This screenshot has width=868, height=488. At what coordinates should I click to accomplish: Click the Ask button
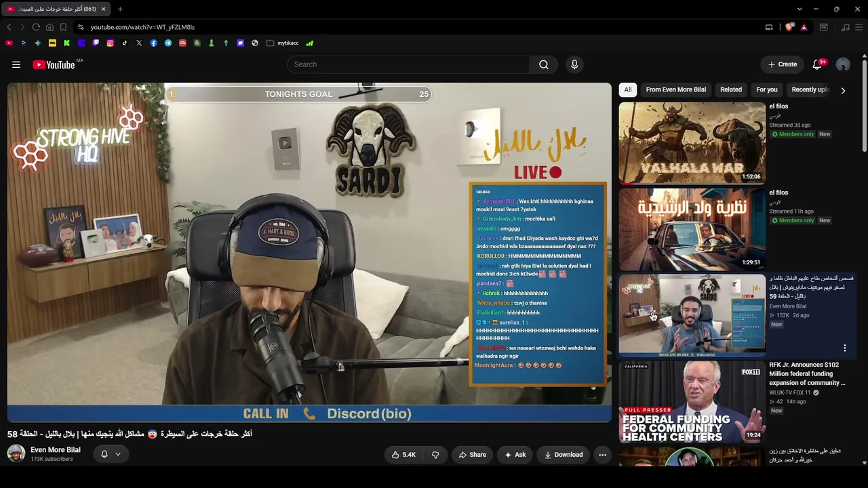tap(515, 455)
